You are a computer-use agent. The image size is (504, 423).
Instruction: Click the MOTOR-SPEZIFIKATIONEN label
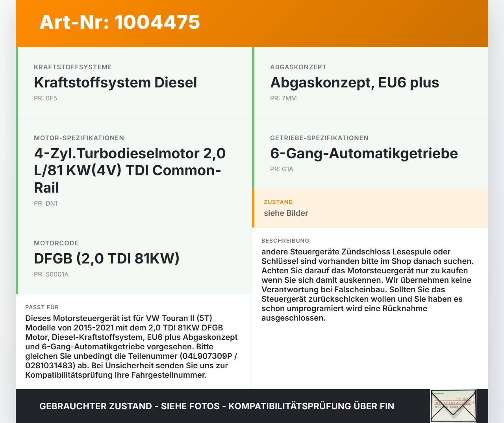pyautogui.click(x=79, y=138)
